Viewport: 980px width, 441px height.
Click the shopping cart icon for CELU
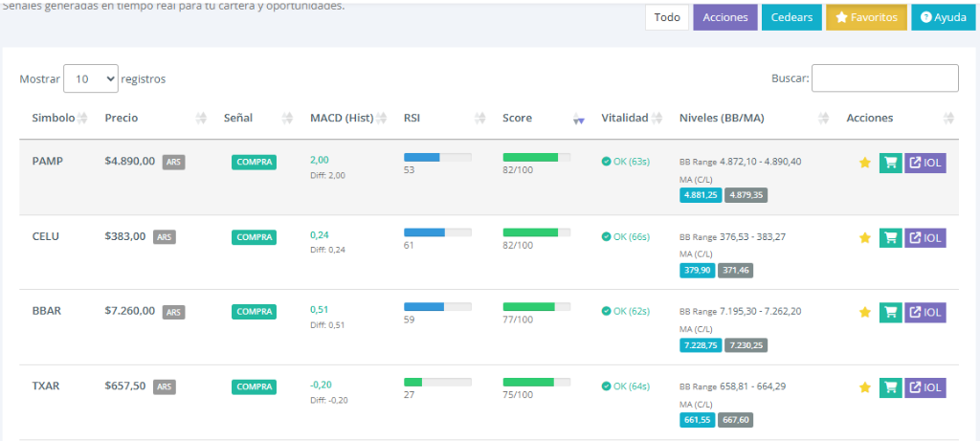click(891, 238)
